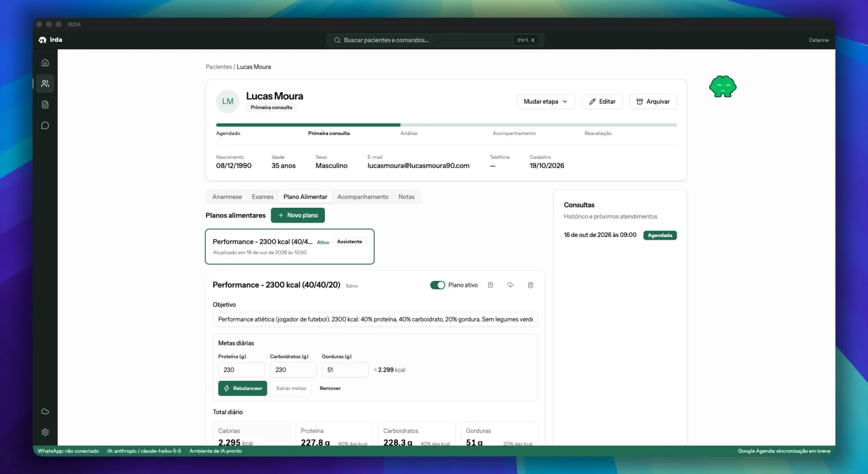Viewport: 868px width, 474px height.
Task: Click the Catarine user name
Action: click(x=819, y=40)
